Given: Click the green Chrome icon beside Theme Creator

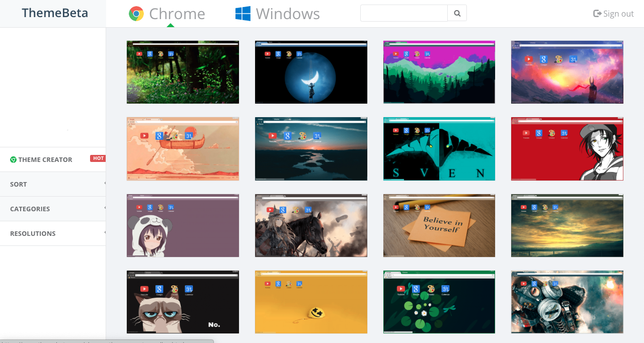Looking at the screenshot, I should coord(14,159).
